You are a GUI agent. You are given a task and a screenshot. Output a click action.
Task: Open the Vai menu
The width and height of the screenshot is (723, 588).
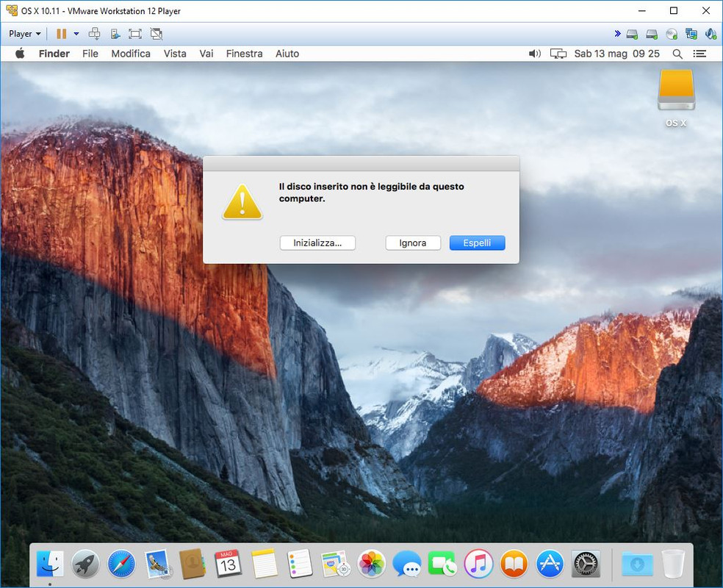[206, 54]
